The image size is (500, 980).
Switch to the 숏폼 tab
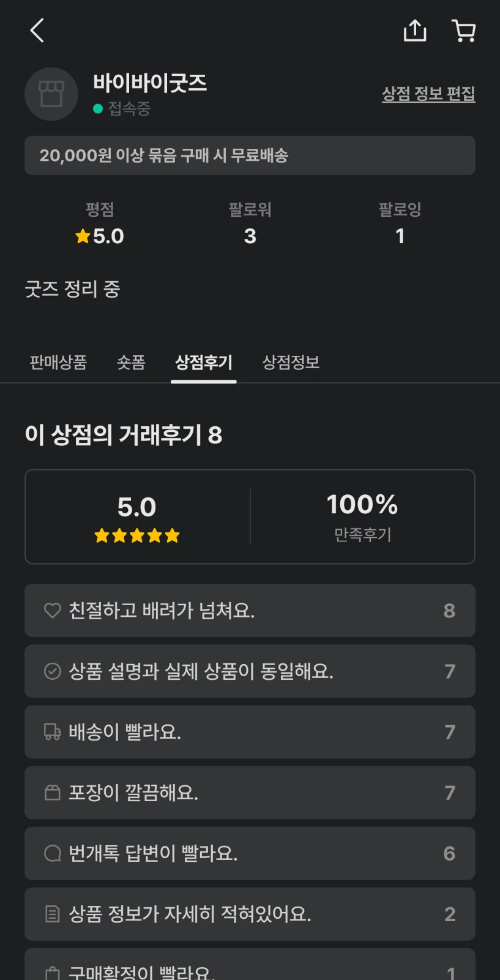tap(131, 362)
